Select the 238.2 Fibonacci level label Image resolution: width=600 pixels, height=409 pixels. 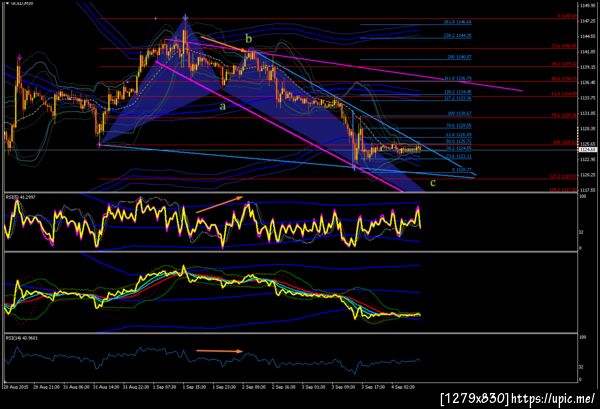coord(458,36)
